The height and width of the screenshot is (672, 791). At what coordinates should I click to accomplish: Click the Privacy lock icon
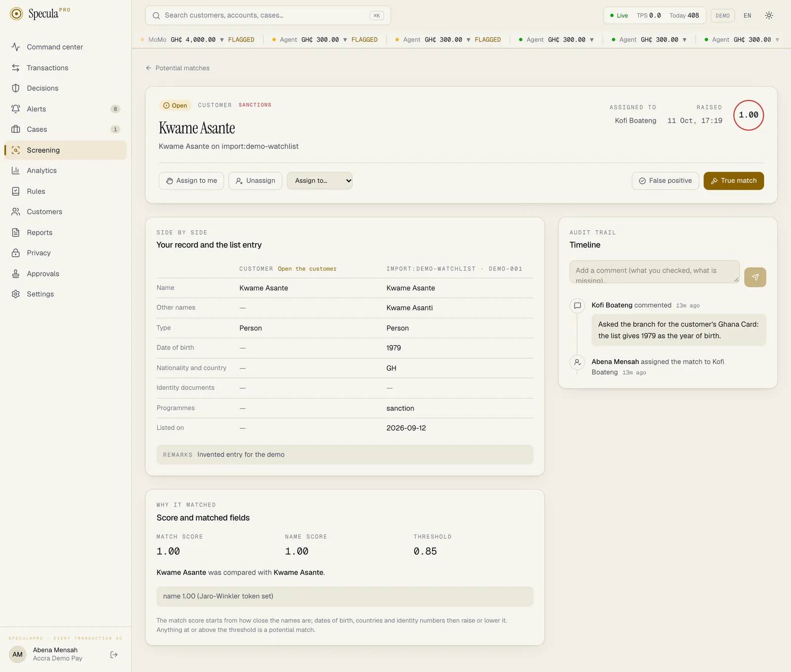pyautogui.click(x=16, y=253)
